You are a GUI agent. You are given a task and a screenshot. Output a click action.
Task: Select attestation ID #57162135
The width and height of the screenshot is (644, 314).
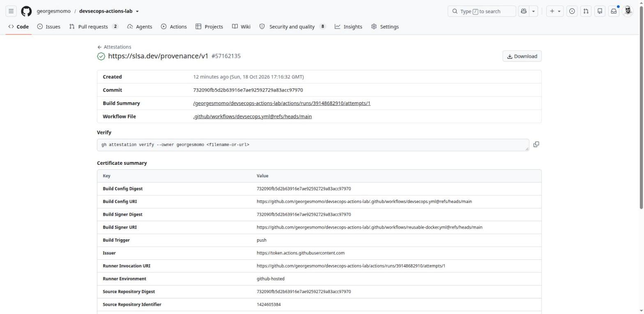226,56
